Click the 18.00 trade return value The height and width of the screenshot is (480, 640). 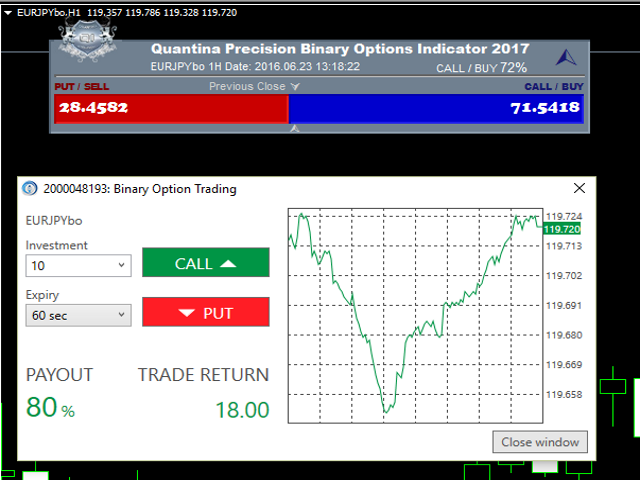242,410
